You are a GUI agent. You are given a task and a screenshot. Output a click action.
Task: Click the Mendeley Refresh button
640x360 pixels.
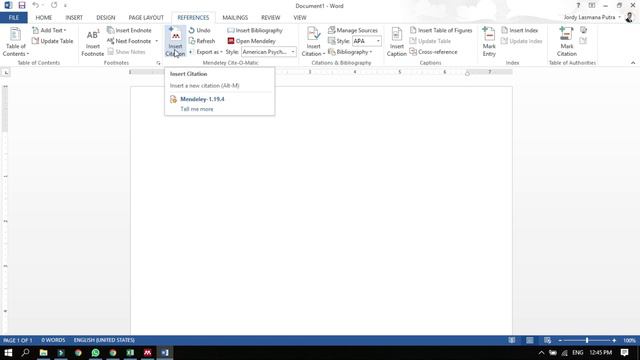(x=202, y=41)
